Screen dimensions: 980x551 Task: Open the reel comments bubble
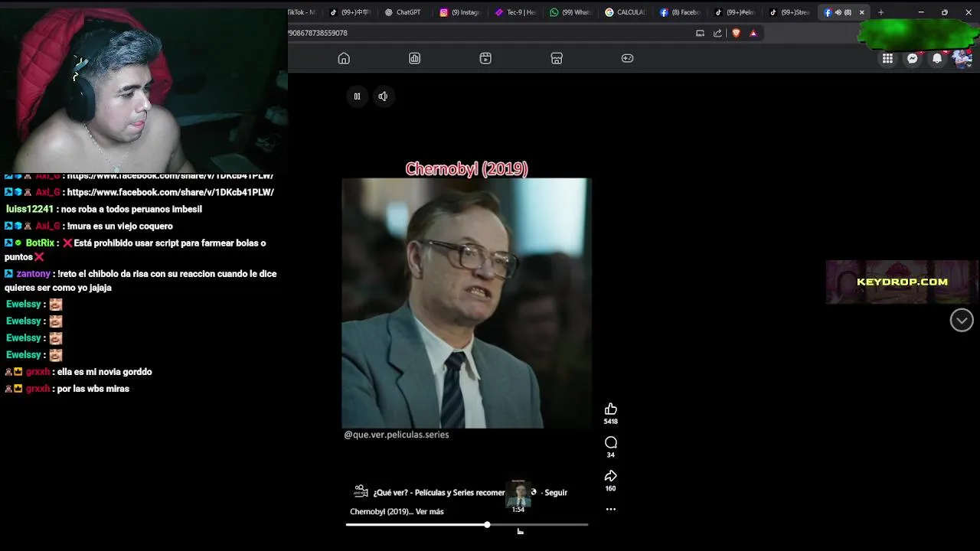point(610,442)
